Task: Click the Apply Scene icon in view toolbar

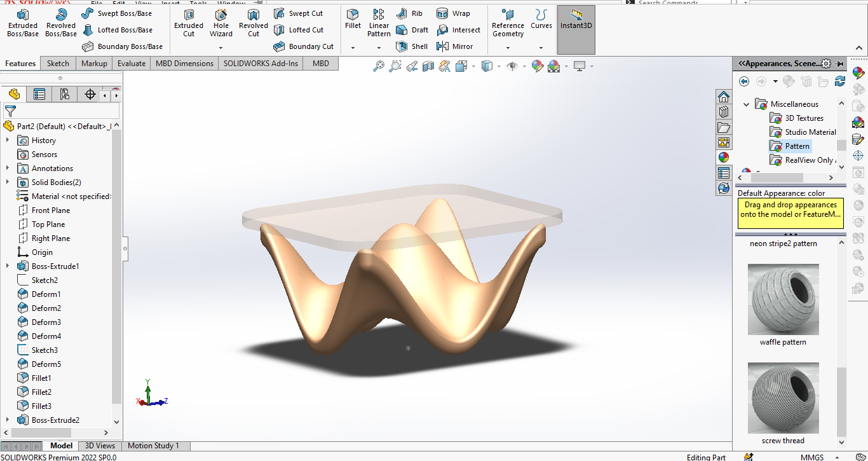Action: click(553, 65)
